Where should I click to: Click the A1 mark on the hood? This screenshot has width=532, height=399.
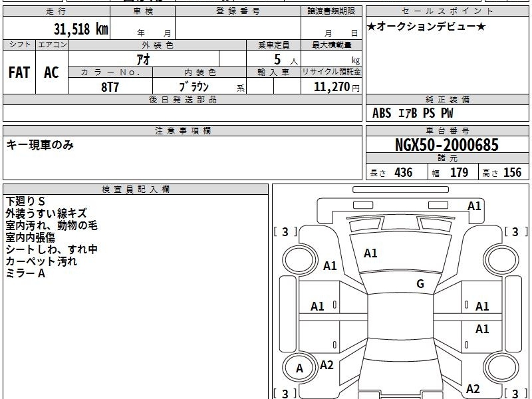pyautogui.click(x=370, y=253)
